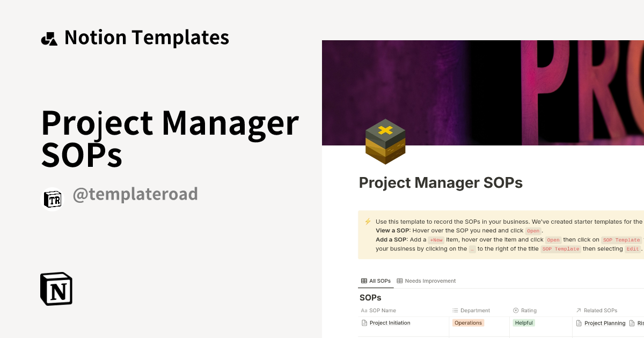The width and height of the screenshot is (644, 338).
Task: Open the Project Planning related SOP link
Action: click(x=605, y=322)
